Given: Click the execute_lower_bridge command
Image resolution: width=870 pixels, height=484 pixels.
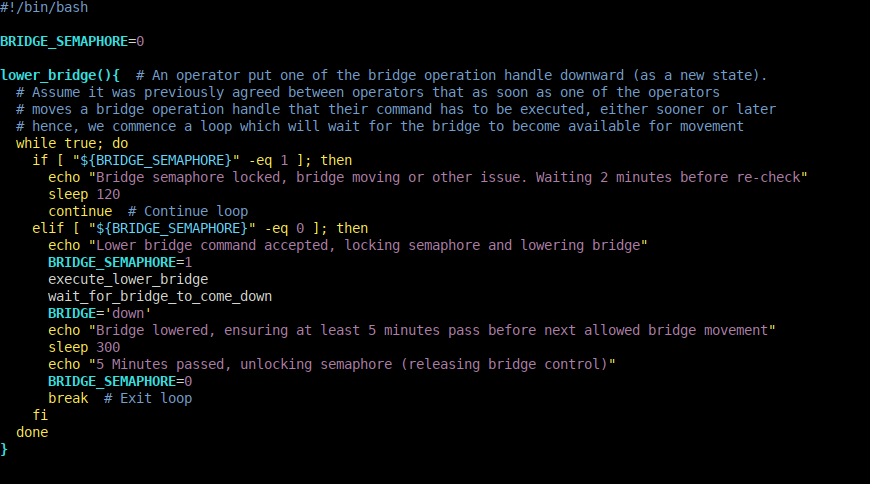Looking at the screenshot, I should 128,279.
